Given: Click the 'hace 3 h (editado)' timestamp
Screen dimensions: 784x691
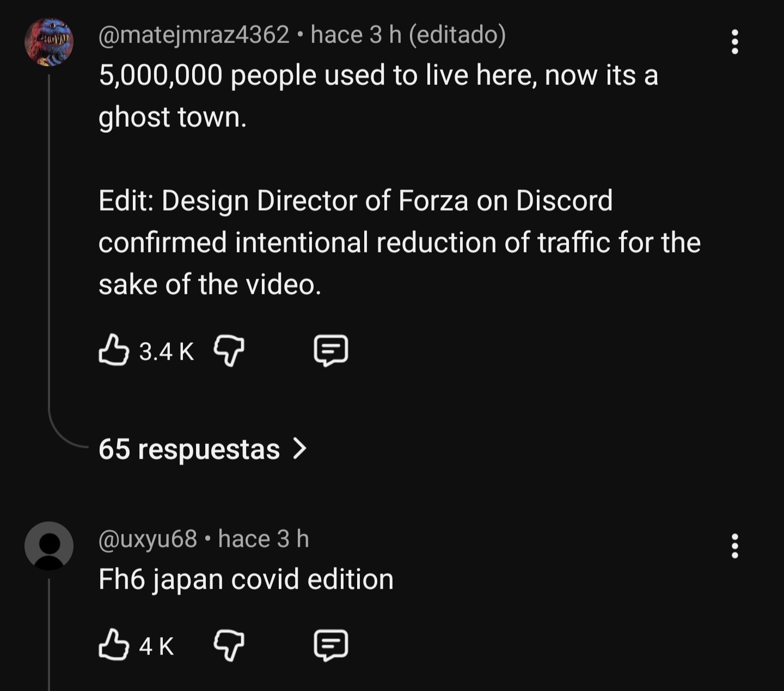Looking at the screenshot, I should click(408, 35).
